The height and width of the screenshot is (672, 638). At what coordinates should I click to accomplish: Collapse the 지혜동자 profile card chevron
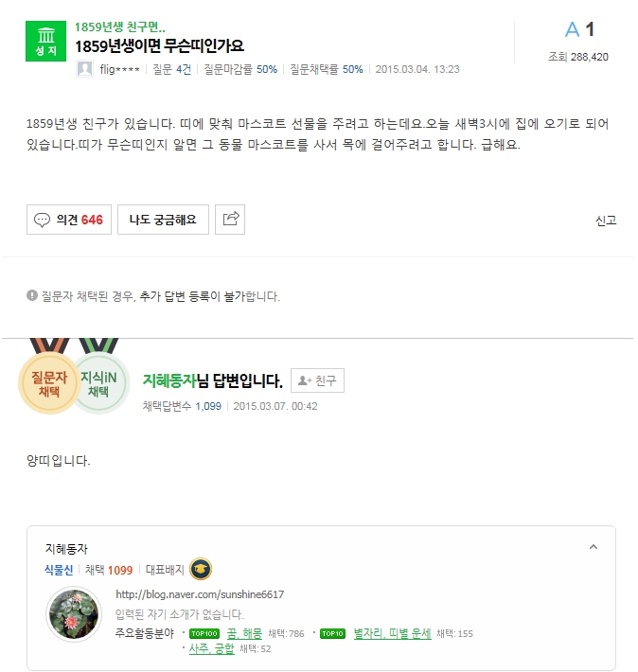pyautogui.click(x=594, y=547)
